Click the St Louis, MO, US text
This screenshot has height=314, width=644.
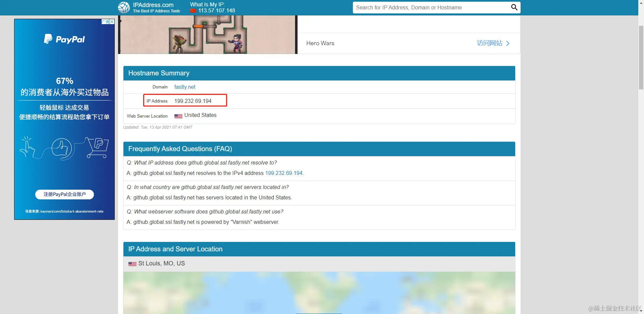point(162,263)
